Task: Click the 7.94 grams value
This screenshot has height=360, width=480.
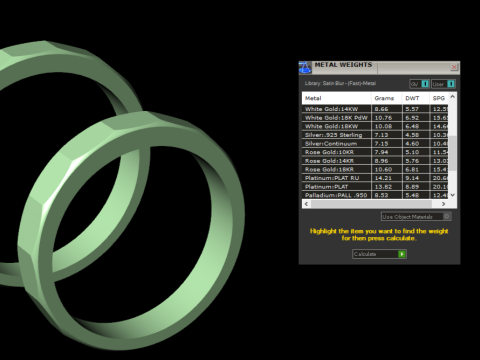Action: [x=381, y=152]
